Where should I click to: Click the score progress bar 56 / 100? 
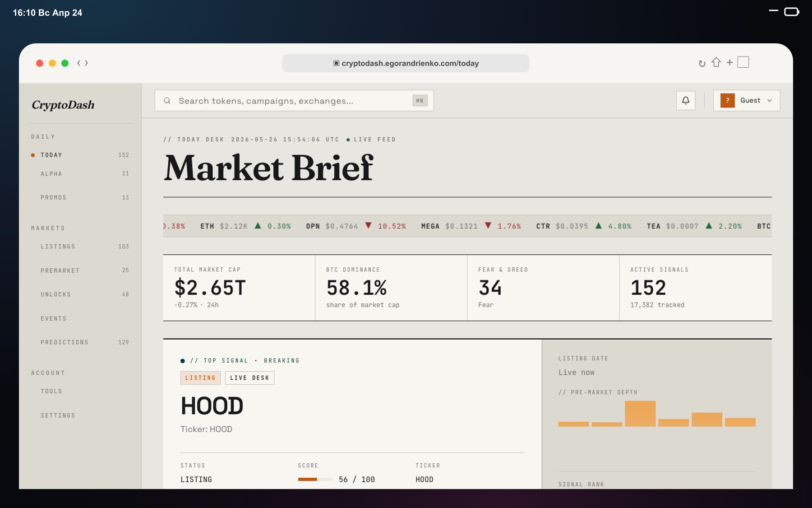click(x=315, y=480)
